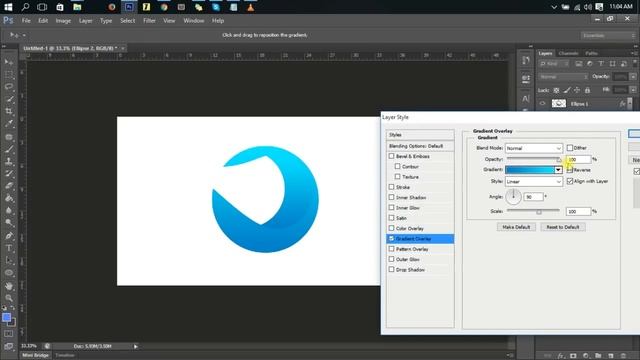Open Photoshop from the Windows taskbar
This screenshot has width=640, height=360.
(129, 7)
